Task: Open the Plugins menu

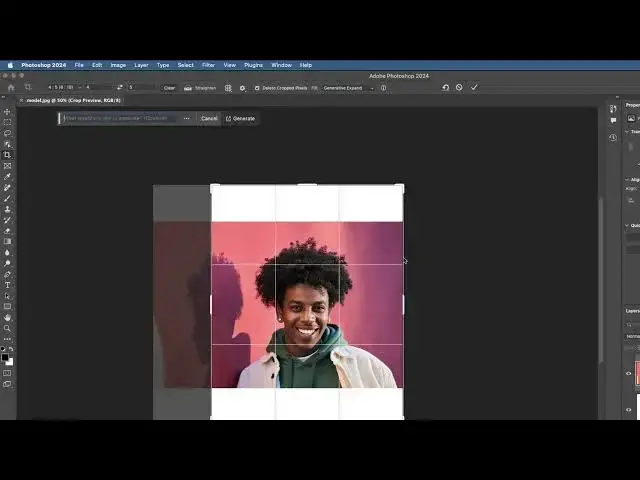Action: point(253,65)
